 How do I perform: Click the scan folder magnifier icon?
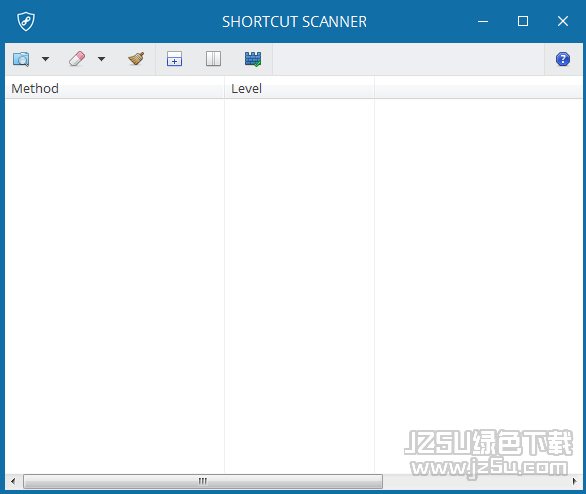(21, 59)
